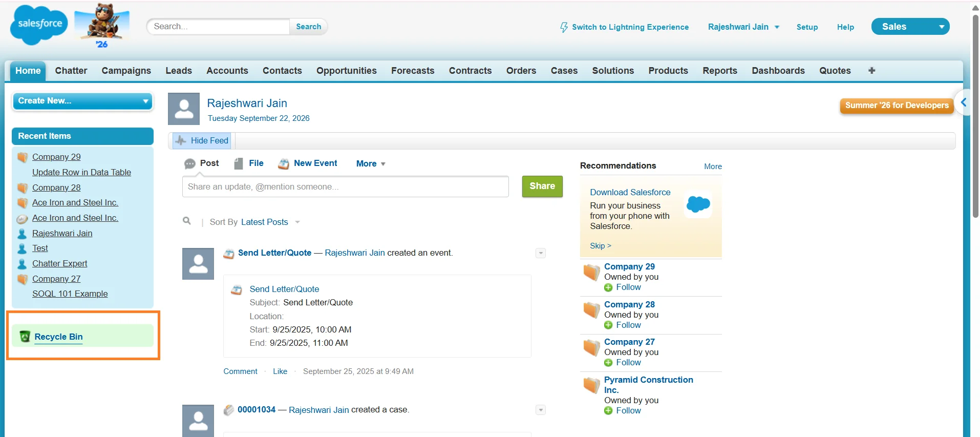Click the header Search button
The image size is (980, 437).
308,27
